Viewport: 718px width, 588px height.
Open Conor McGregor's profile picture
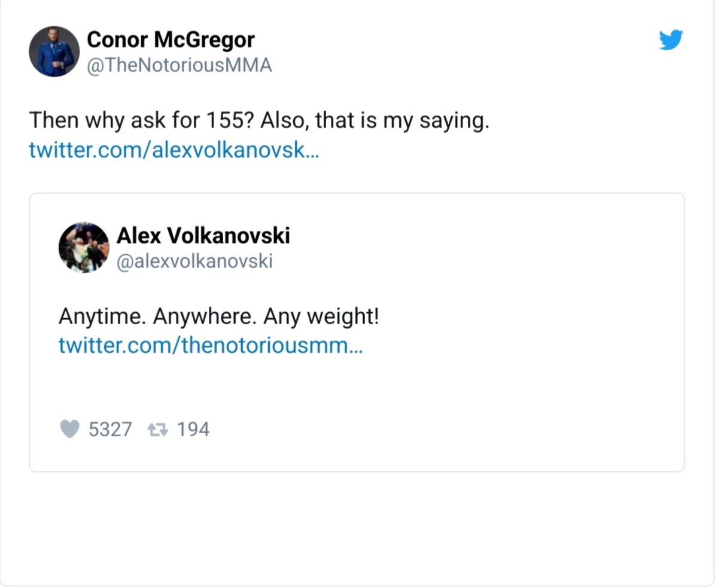(x=54, y=51)
